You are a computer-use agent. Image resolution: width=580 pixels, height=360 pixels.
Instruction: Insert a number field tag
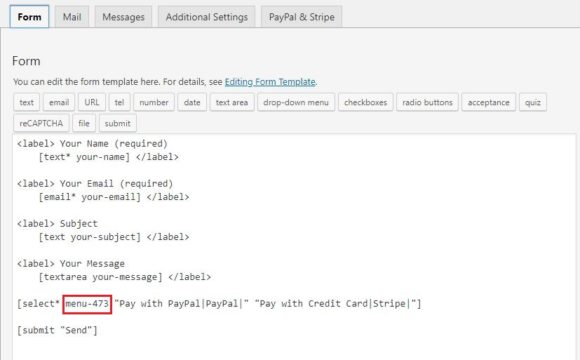154,102
